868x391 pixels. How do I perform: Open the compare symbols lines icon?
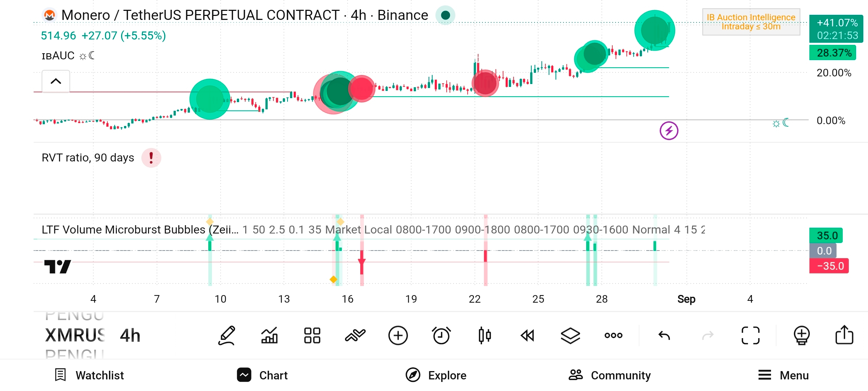pyautogui.click(x=355, y=336)
